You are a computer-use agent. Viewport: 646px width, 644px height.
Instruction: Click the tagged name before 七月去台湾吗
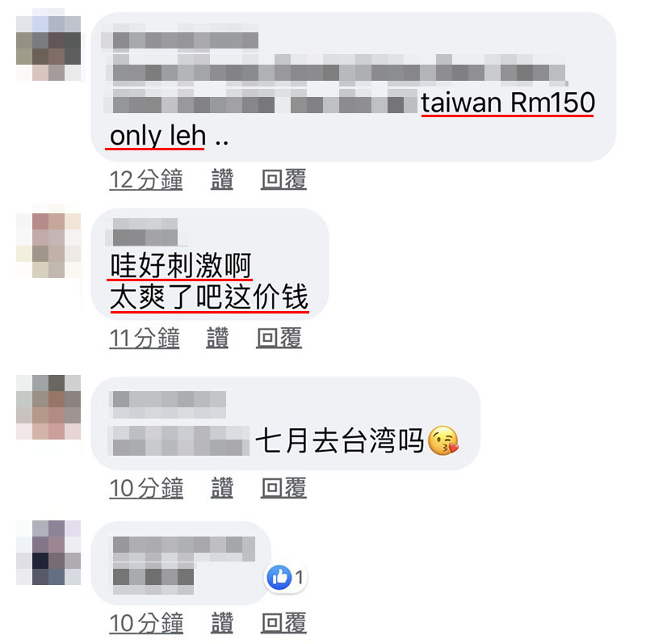click(179, 440)
